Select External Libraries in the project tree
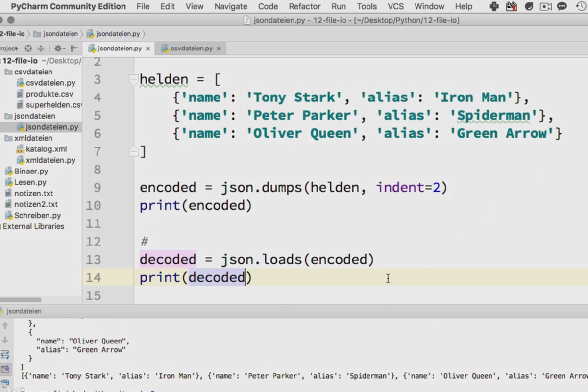Screen dimensions: 588x392 point(33,226)
